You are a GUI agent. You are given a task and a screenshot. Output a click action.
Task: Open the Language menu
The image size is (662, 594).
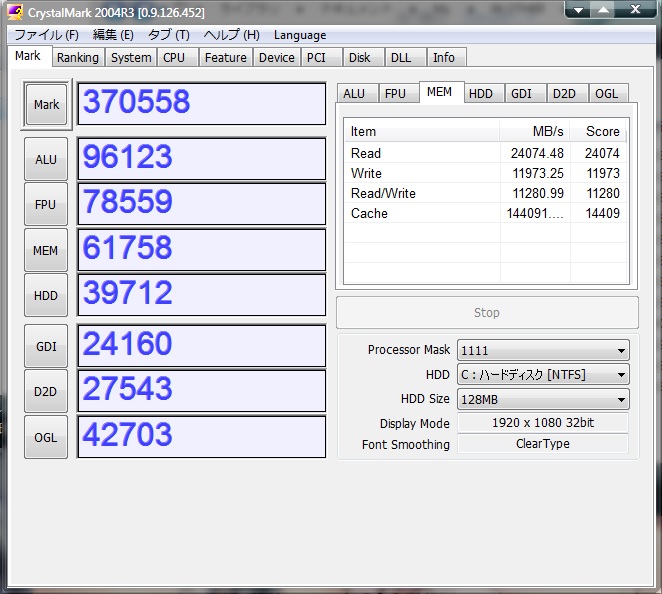(300, 35)
